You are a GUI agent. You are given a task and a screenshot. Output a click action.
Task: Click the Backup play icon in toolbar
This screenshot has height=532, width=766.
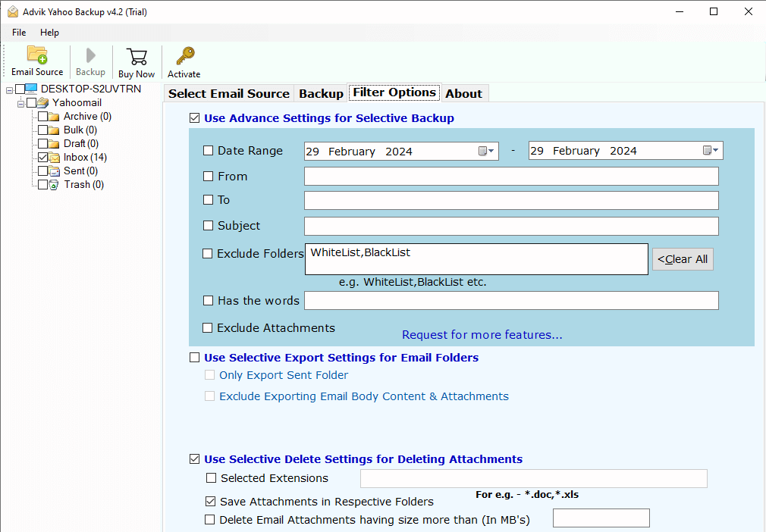tap(90, 55)
